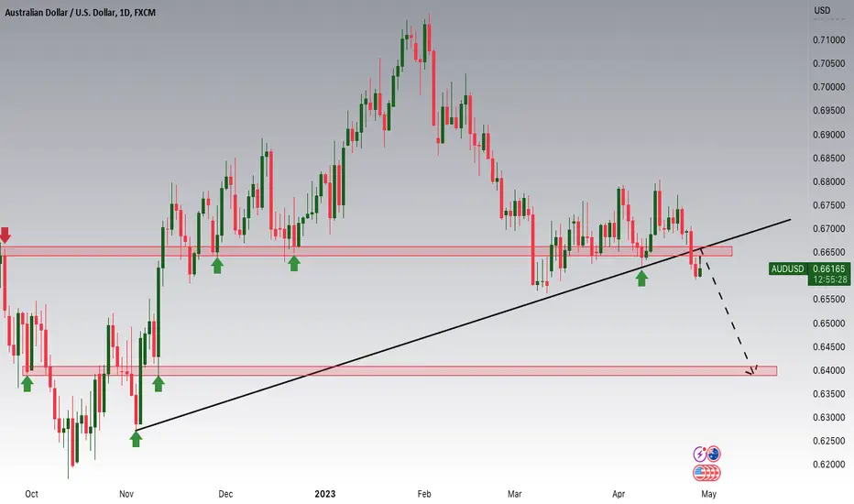This screenshot has height=504, width=854.
Task: Click the 0.62500 price axis label
Action: point(829,441)
